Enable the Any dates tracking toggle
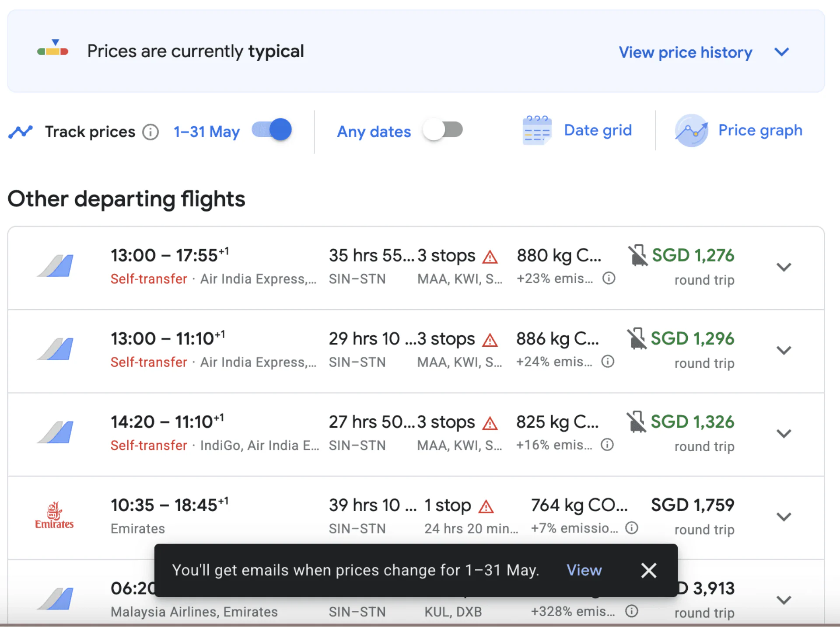Screen dimensions: 840x627 443,130
